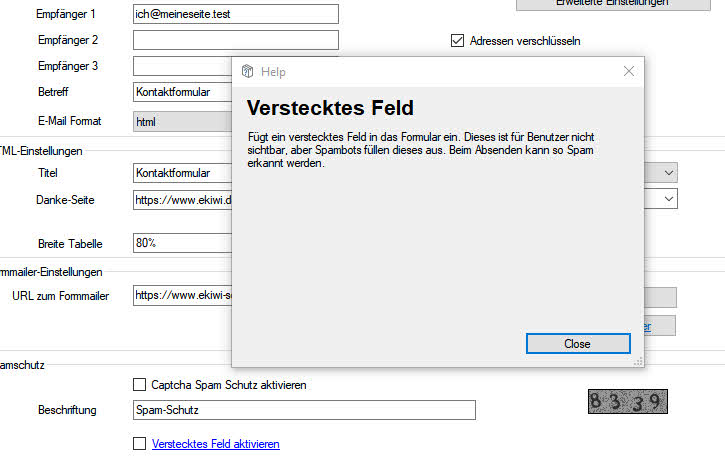Click the Breite Tabelle field
Image resolution: width=725 pixels, height=466 pixels.
pyautogui.click(x=182, y=243)
